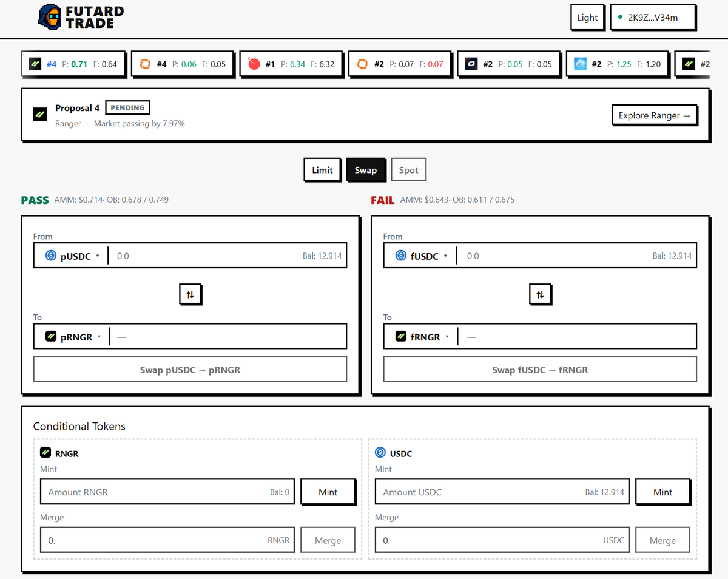Click the 'AMM: $0.643' FAIL price text
728x579 pixels.
click(x=425, y=200)
